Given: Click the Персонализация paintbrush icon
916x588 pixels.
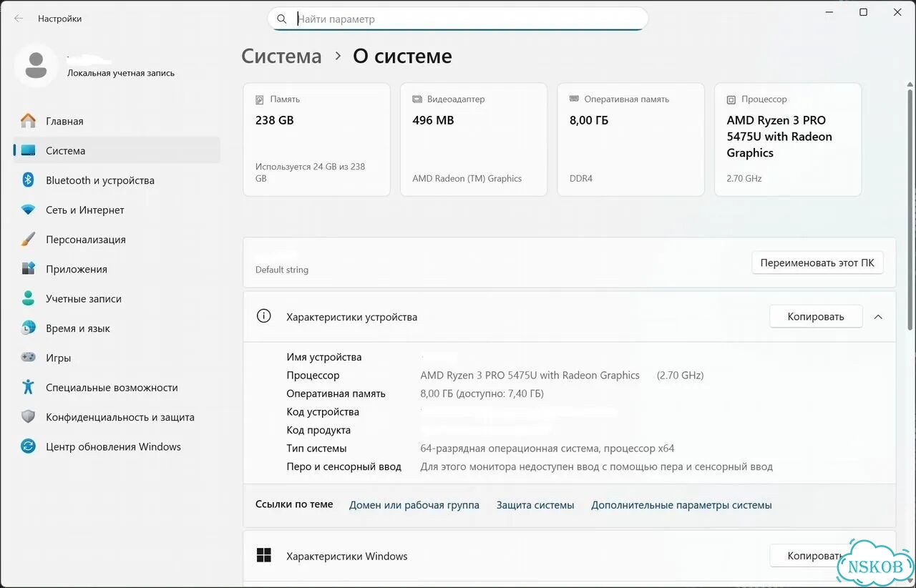Looking at the screenshot, I should coord(28,240).
